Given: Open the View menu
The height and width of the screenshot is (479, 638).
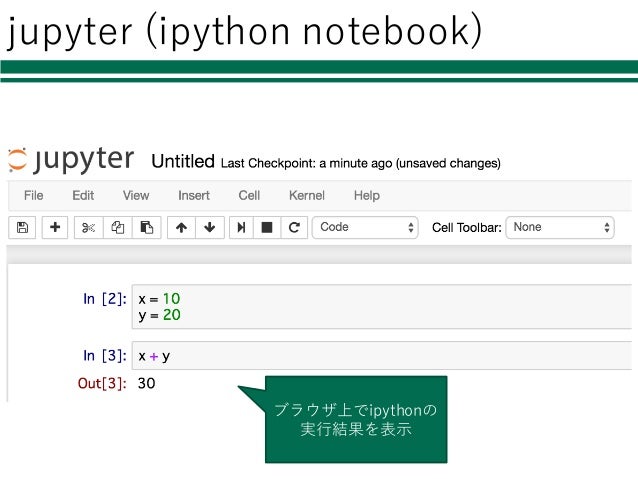Looking at the screenshot, I should point(136,195).
